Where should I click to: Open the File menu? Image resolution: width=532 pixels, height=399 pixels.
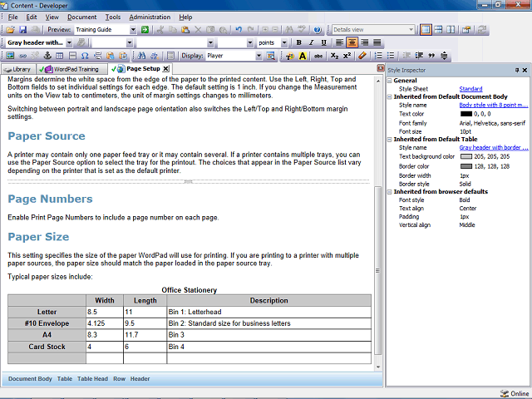pyautogui.click(x=13, y=17)
